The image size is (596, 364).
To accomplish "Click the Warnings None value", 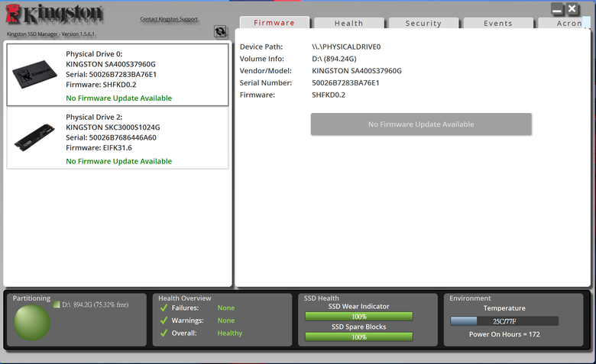I will pyautogui.click(x=225, y=321).
